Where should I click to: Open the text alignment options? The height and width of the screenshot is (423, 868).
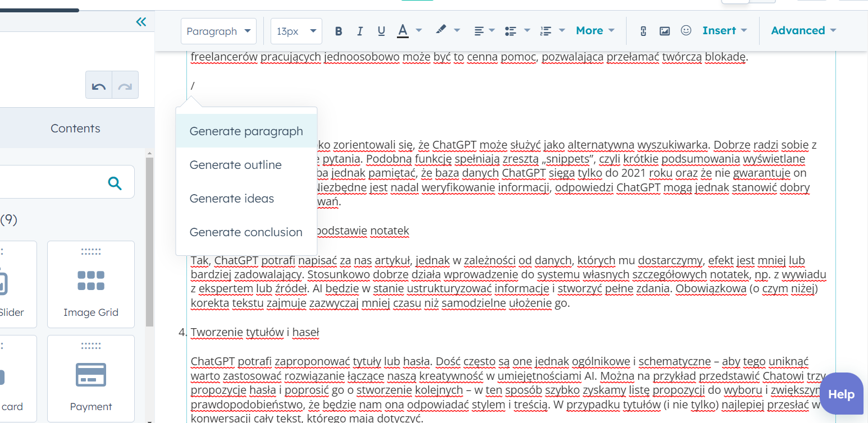pos(485,31)
